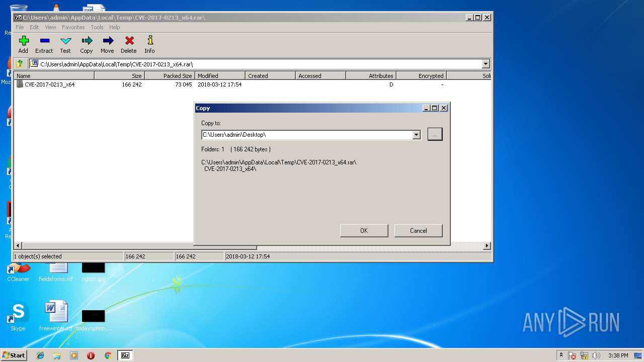Click size value 166 242 in file row
This screenshot has width=644, height=362.
132,84
